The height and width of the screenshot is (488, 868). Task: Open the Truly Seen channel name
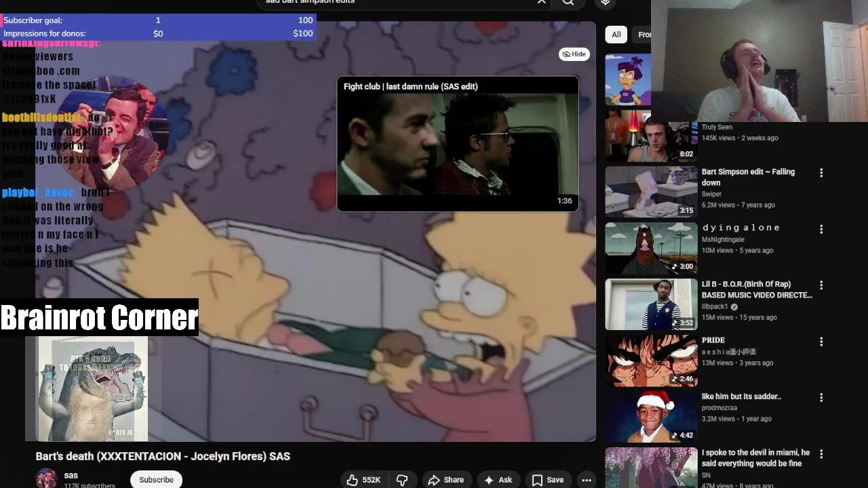[717, 127]
